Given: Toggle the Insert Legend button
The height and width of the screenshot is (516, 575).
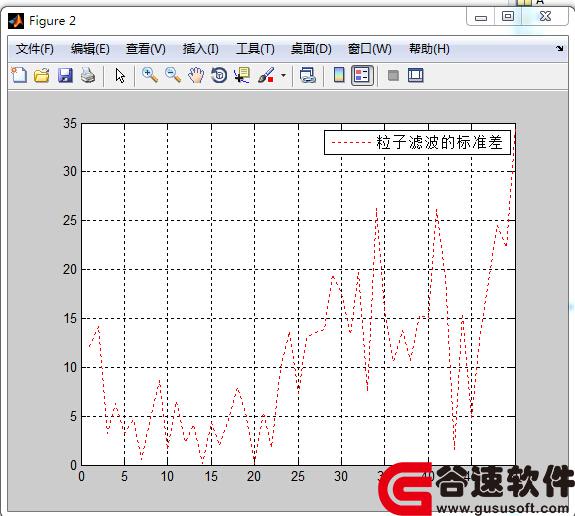Looking at the screenshot, I should tap(362, 76).
